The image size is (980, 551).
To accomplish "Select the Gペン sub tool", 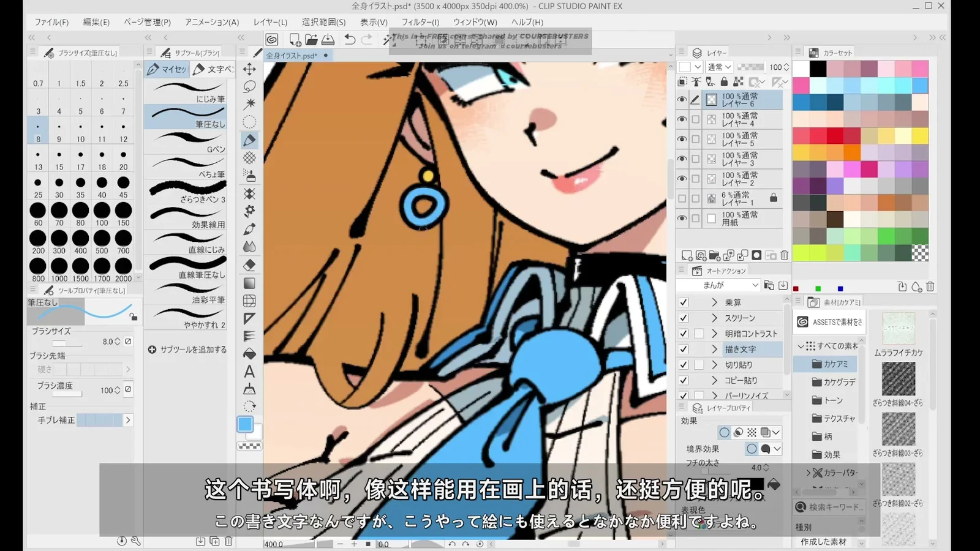I will pos(187,142).
